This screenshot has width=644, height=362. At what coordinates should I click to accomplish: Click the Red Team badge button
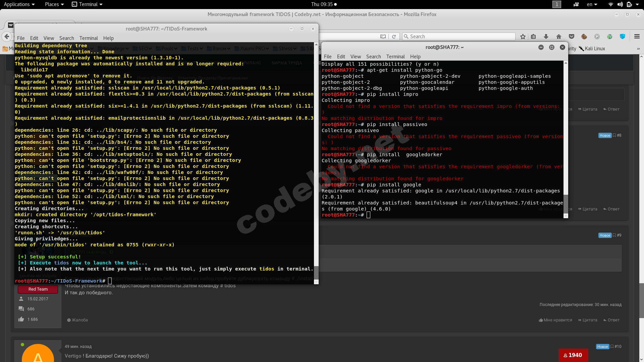[x=38, y=289]
